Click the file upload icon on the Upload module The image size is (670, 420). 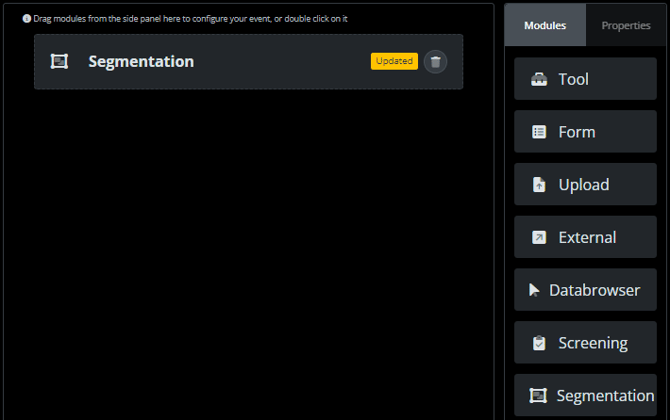(539, 185)
